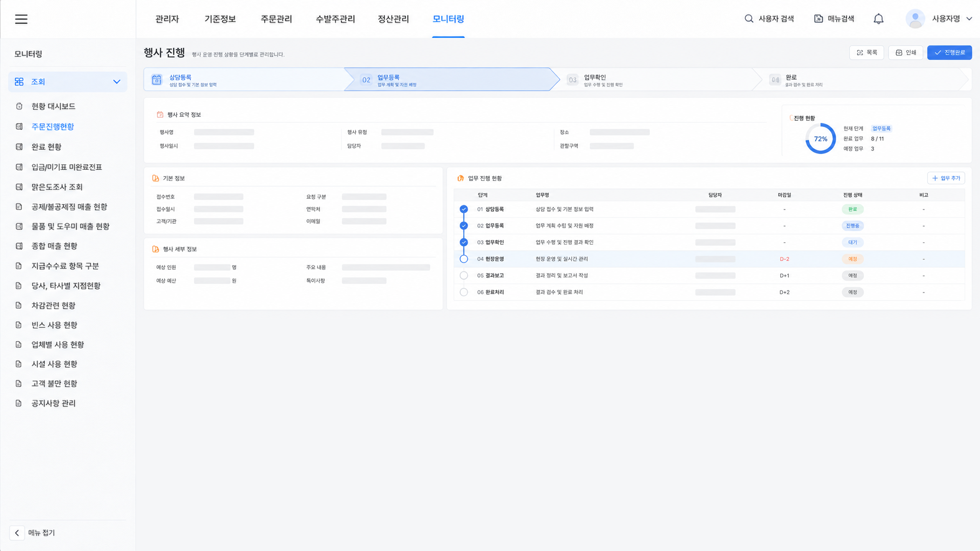Click the 업무 진행 현황 section icon
This screenshot has width=980, height=551.
[461, 178]
